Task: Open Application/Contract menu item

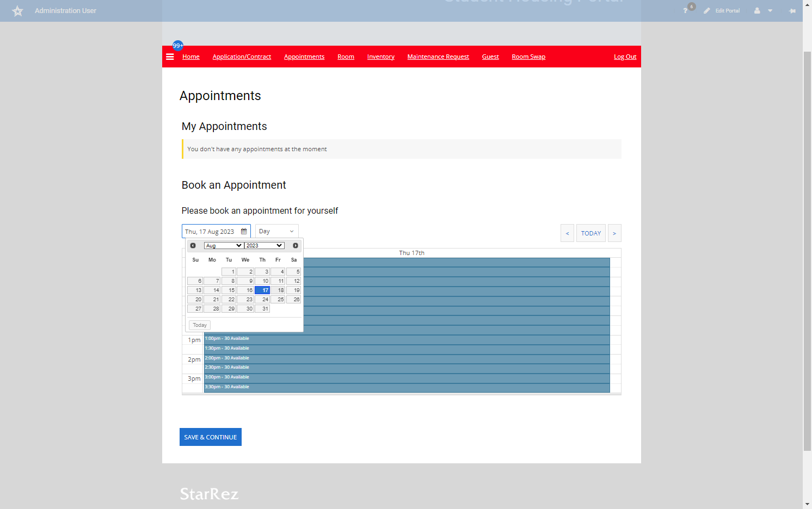Action: tap(242, 57)
